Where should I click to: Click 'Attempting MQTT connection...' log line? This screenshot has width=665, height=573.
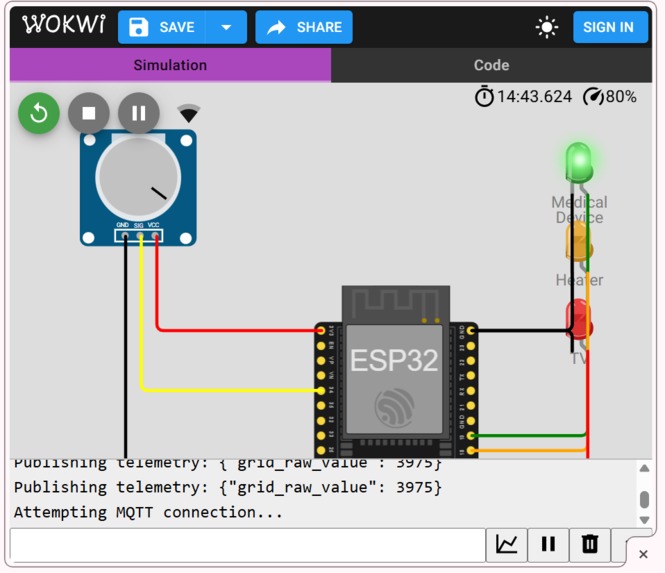[148, 512]
